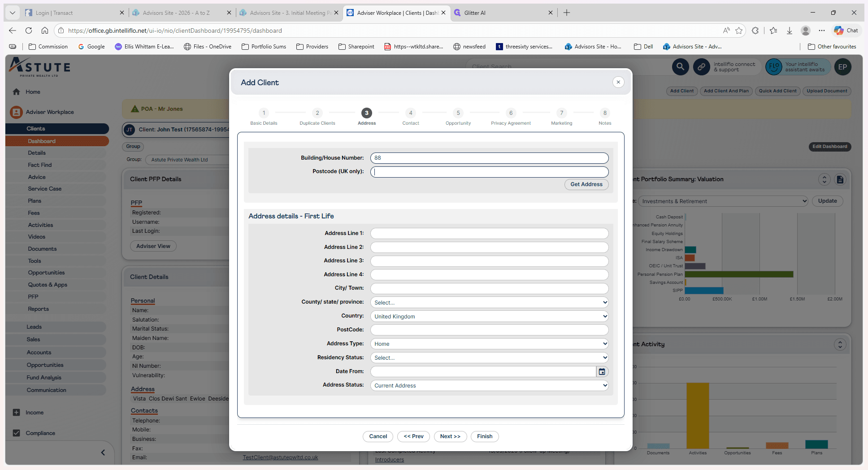Open the Address Status dropdown
This screenshot has width=868, height=470.
tap(489, 386)
